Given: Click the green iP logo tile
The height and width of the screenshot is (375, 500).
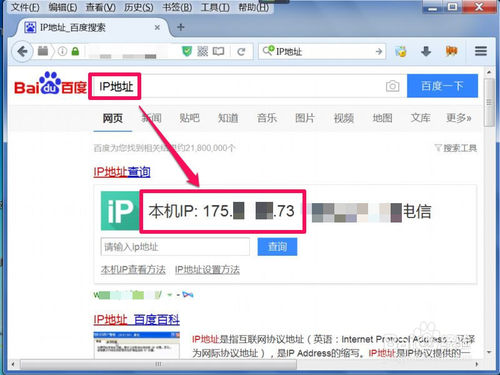Looking at the screenshot, I should click(120, 211).
